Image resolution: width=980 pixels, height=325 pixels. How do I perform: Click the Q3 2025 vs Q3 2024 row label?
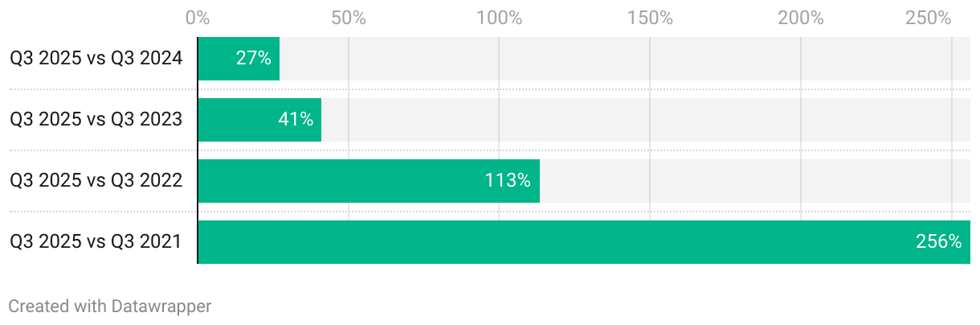click(96, 59)
